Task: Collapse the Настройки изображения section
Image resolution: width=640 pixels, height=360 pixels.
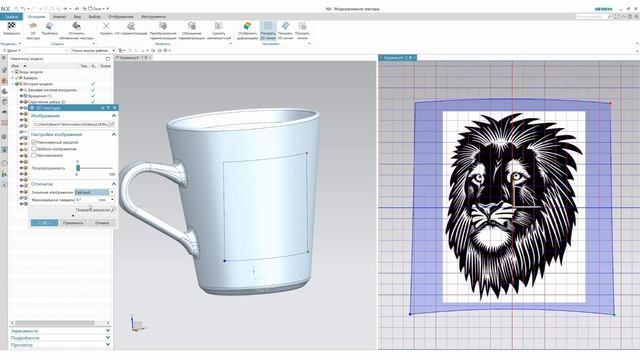Action: (113, 134)
